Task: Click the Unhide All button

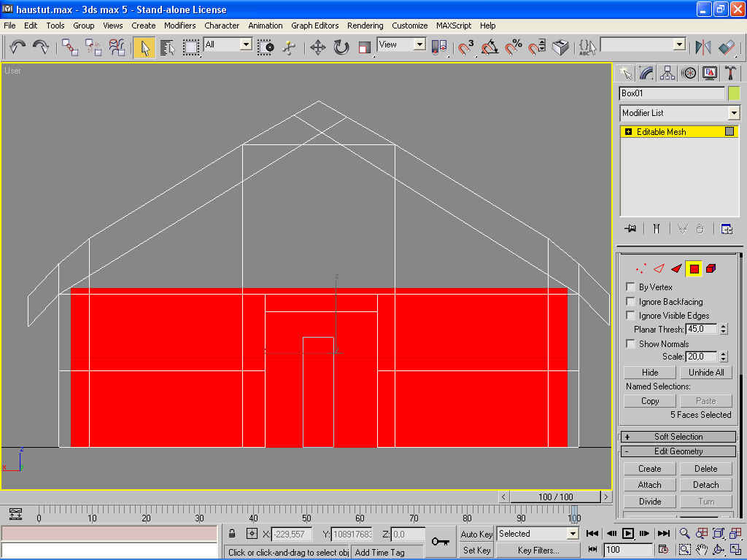Action: (706, 373)
